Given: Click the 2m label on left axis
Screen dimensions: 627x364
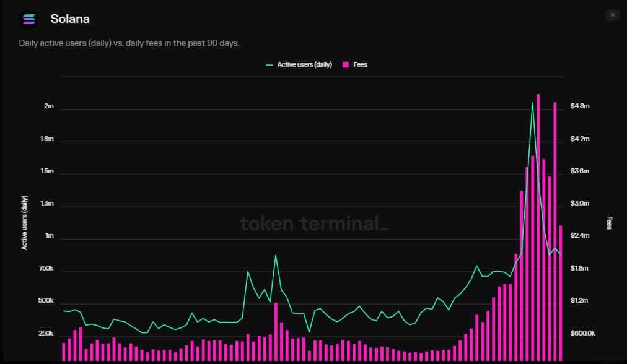Looking at the screenshot, I should point(49,106).
